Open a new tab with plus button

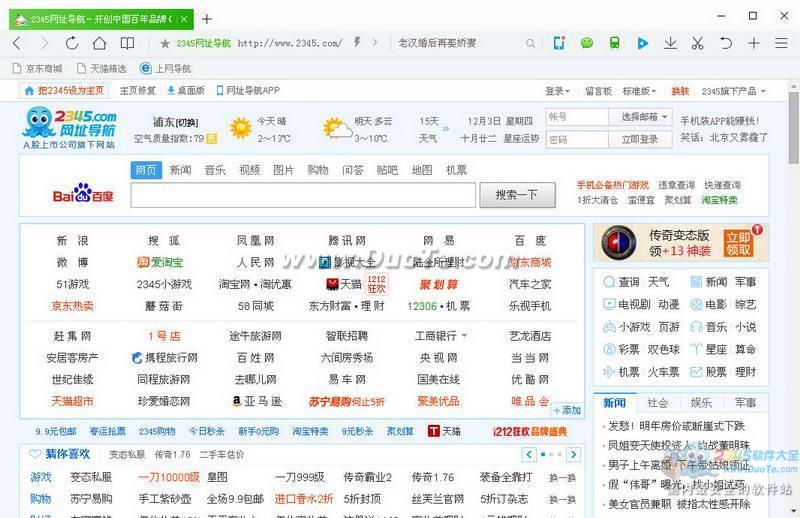pyautogui.click(x=207, y=19)
